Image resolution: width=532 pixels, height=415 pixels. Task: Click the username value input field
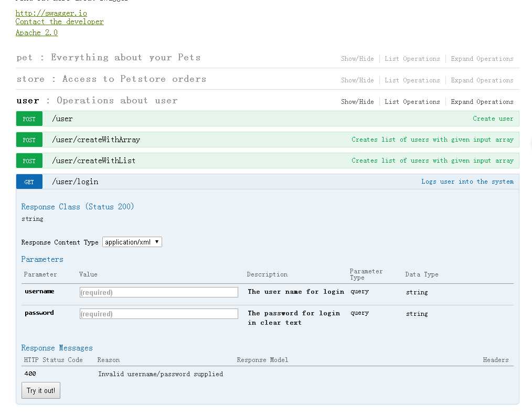(x=158, y=292)
